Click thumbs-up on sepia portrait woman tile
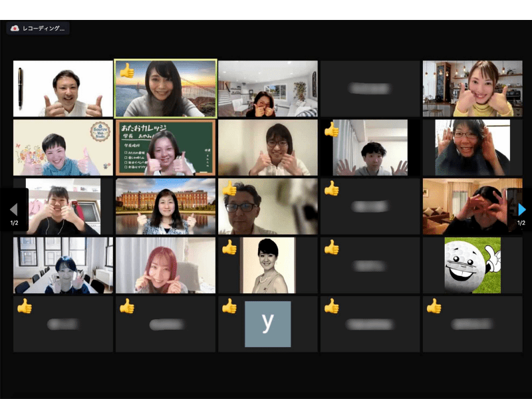The height and width of the screenshot is (399, 532). [229, 247]
